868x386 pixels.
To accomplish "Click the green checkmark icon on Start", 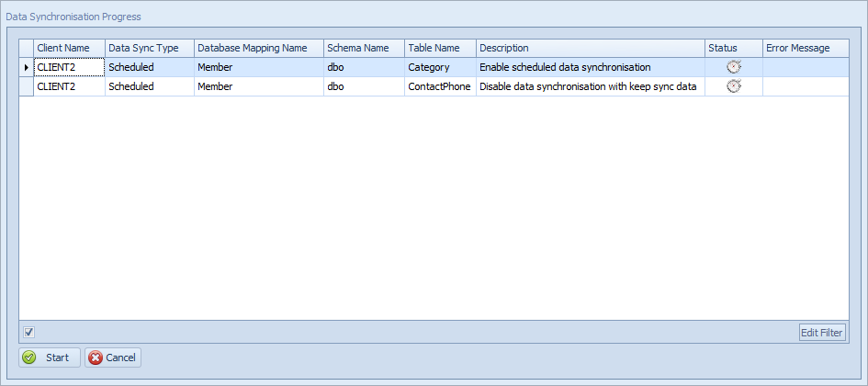I will 30,358.
